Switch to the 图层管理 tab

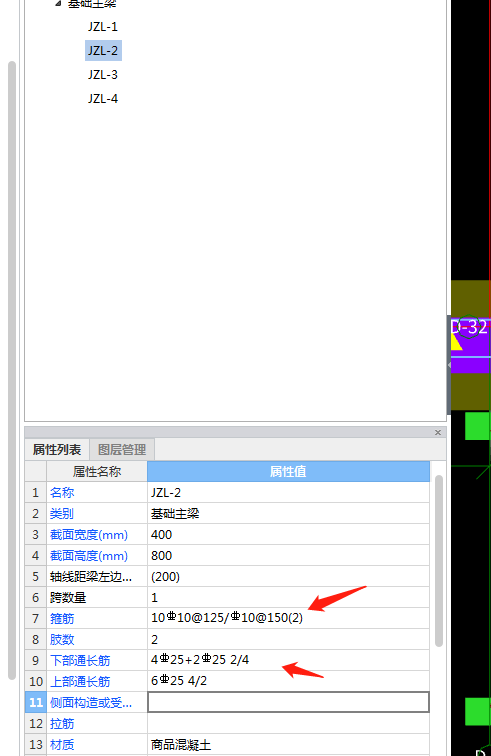(x=122, y=450)
